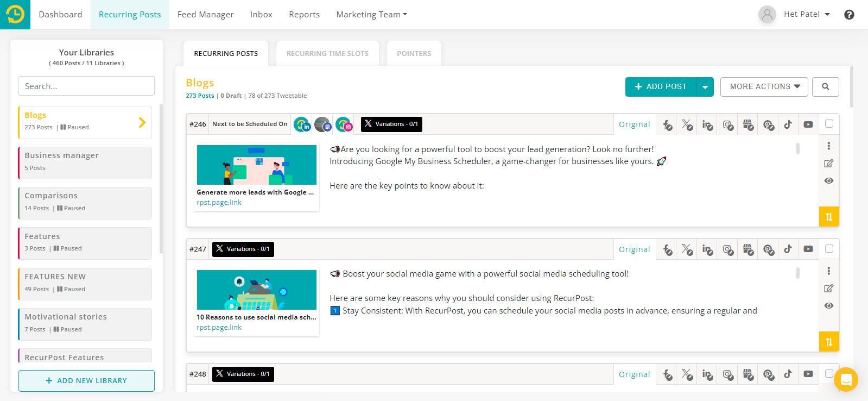868x401 pixels.
Task: Open TikTok variation for post #246
Action: [x=788, y=124]
